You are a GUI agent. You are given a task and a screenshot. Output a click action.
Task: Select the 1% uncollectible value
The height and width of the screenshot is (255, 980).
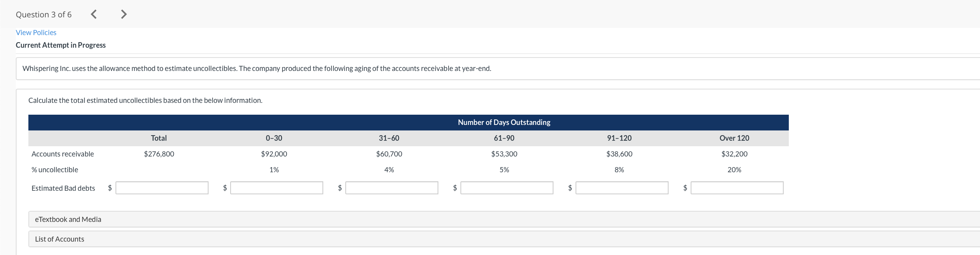[x=274, y=170]
